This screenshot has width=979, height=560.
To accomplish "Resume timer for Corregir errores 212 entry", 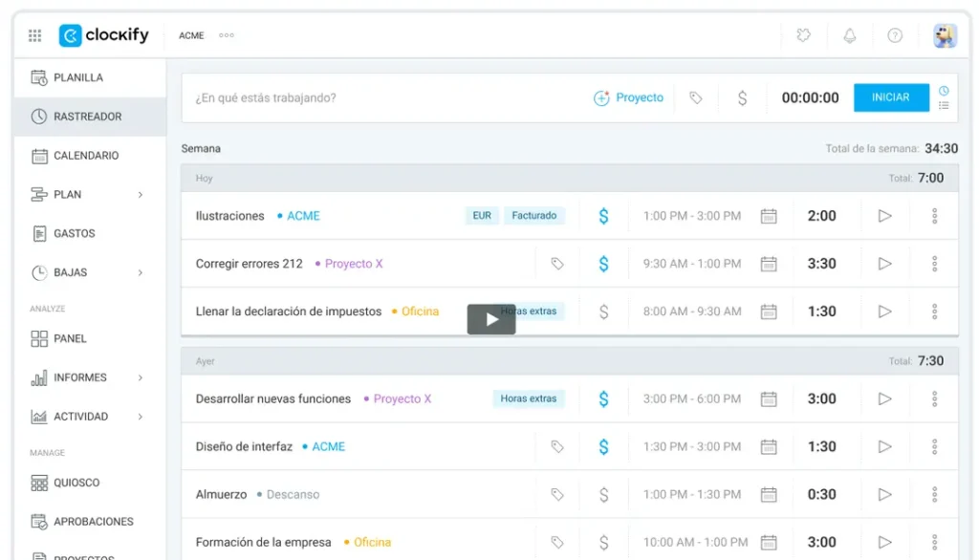I will (x=884, y=264).
